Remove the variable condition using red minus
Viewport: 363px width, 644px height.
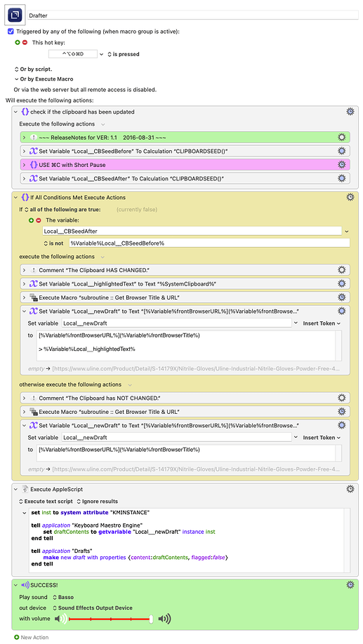point(38,220)
